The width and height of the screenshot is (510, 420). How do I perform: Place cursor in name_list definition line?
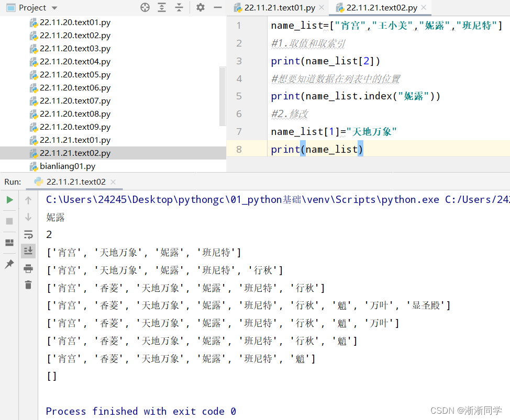click(x=387, y=25)
